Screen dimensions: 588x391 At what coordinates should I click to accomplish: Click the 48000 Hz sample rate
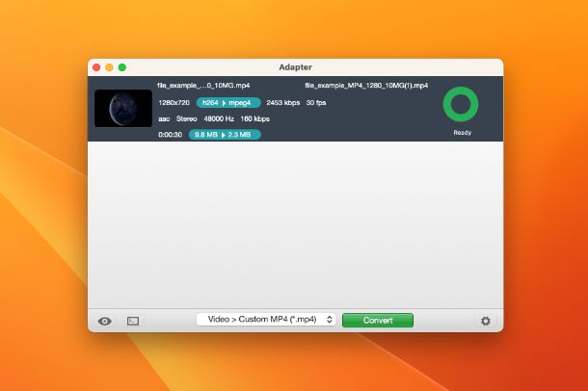coord(219,118)
